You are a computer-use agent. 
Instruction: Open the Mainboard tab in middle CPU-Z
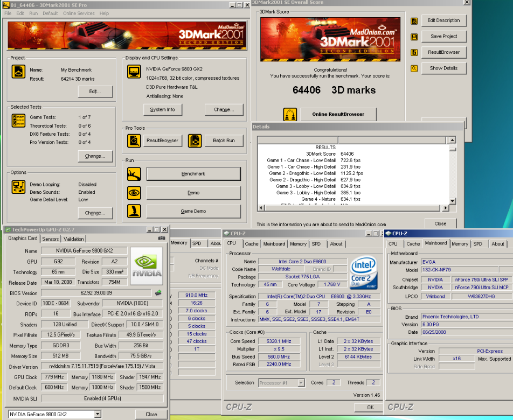click(274, 244)
